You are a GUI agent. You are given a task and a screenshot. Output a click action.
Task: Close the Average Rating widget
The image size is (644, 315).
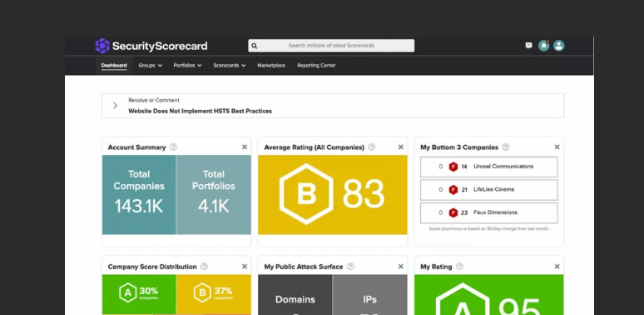(401, 147)
